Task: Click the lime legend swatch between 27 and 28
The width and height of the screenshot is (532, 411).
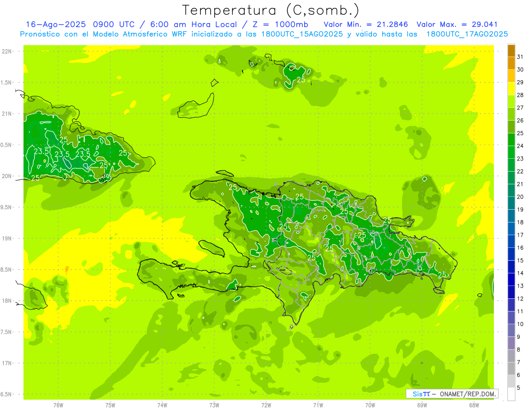Action: click(511, 102)
